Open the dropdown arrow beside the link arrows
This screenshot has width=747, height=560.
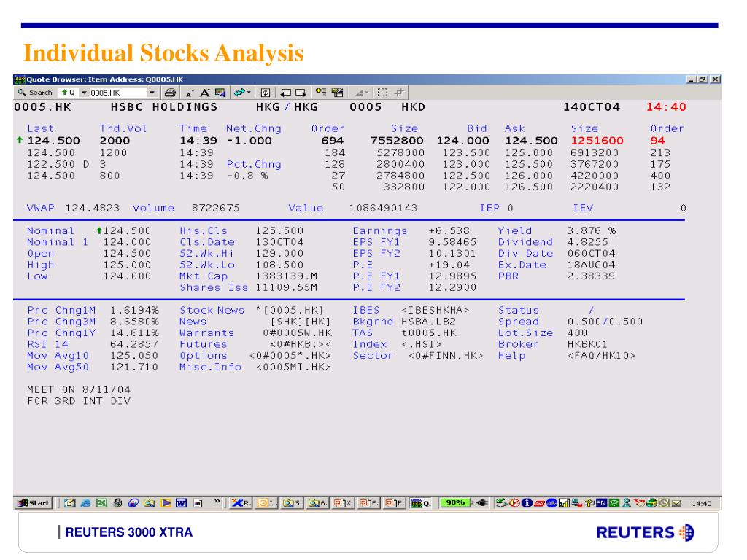coord(249,93)
